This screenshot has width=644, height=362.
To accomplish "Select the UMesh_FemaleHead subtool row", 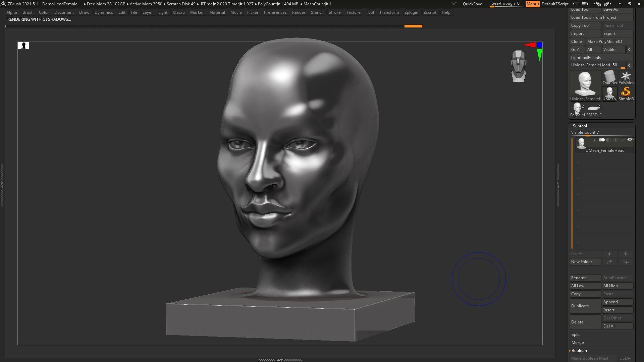I will [604, 145].
